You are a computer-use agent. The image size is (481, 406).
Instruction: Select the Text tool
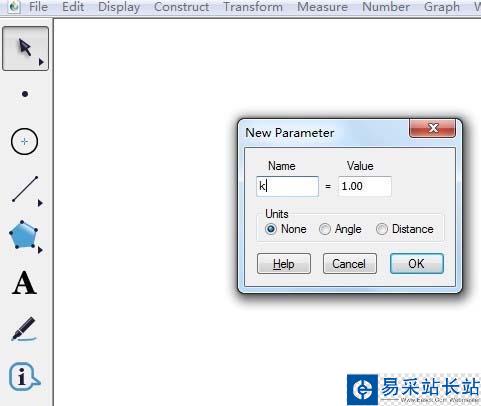24,283
